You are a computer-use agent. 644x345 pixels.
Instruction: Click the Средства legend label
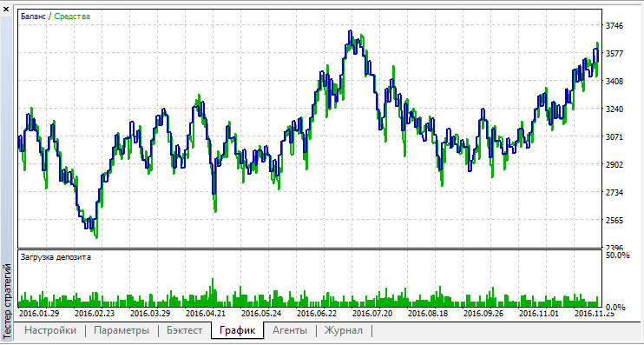tap(72, 17)
